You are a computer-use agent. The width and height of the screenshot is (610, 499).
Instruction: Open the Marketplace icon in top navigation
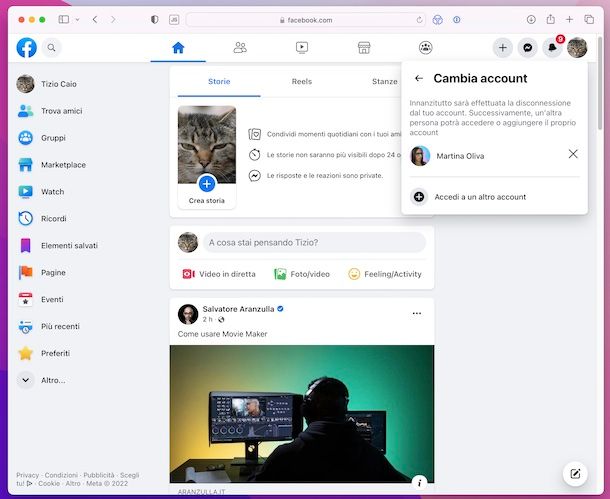(x=364, y=48)
